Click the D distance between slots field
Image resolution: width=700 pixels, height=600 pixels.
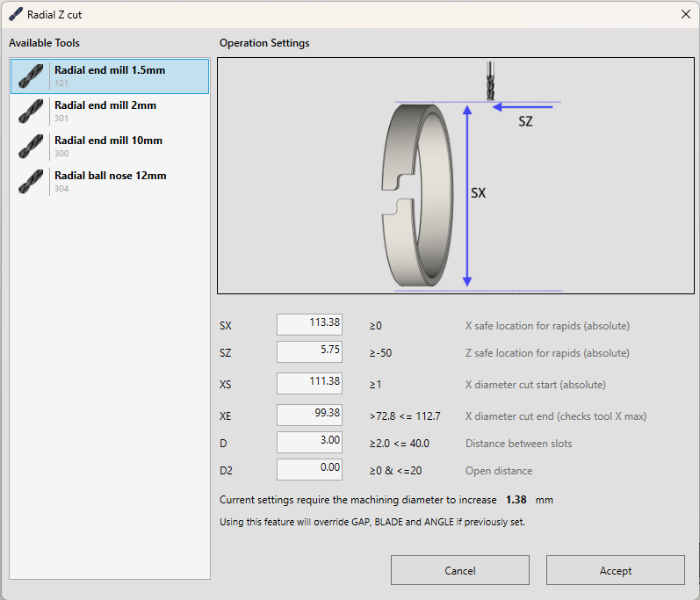(309, 442)
